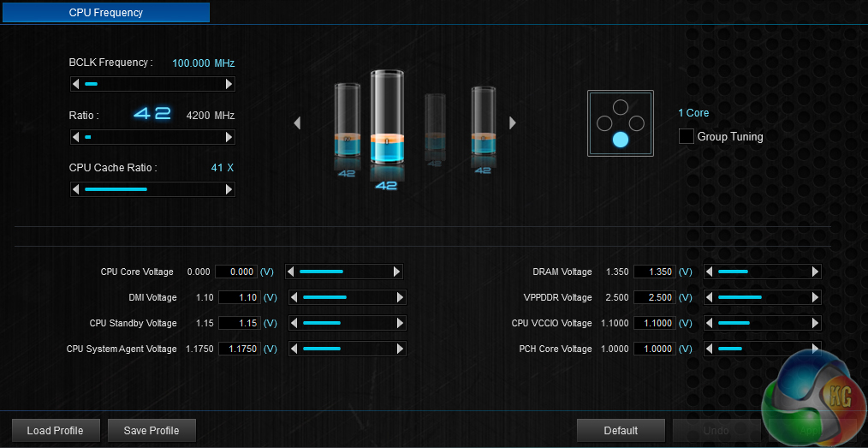Click the CPU Core Voltage slider bar
The width and height of the screenshot is (868, 448).
[343, 272]
